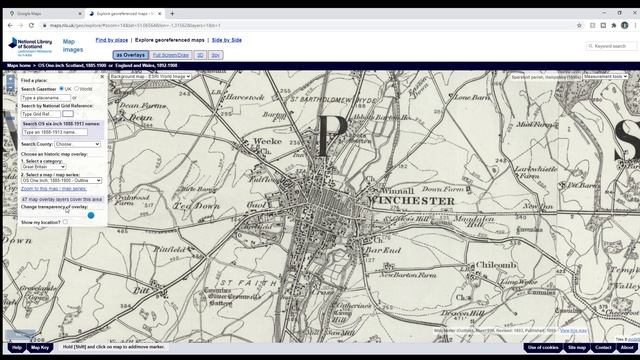Click the View this map link
Viewport: 640px width, 360px height.
click(x=573, y=331)
